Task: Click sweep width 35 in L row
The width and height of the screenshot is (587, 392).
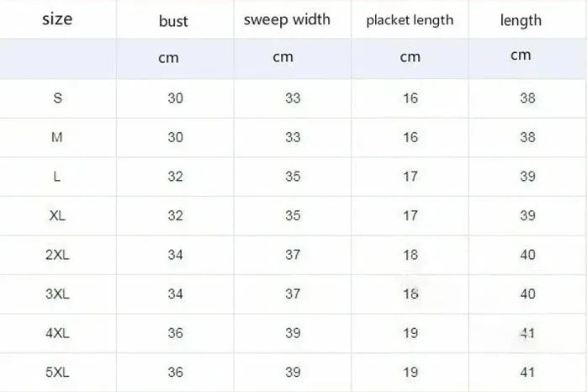Action: [293, 177]
